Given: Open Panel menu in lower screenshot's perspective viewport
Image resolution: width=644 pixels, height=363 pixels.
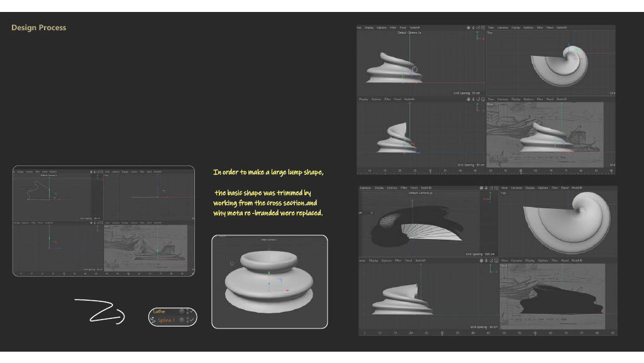Looking at the screenshot, I should [x=414, y=187].
